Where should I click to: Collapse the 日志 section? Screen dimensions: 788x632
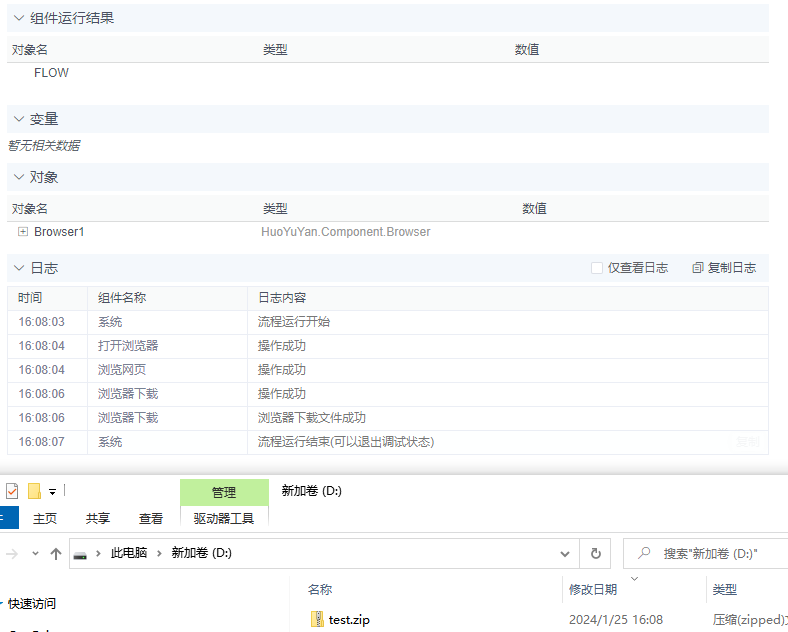(19, 268)
